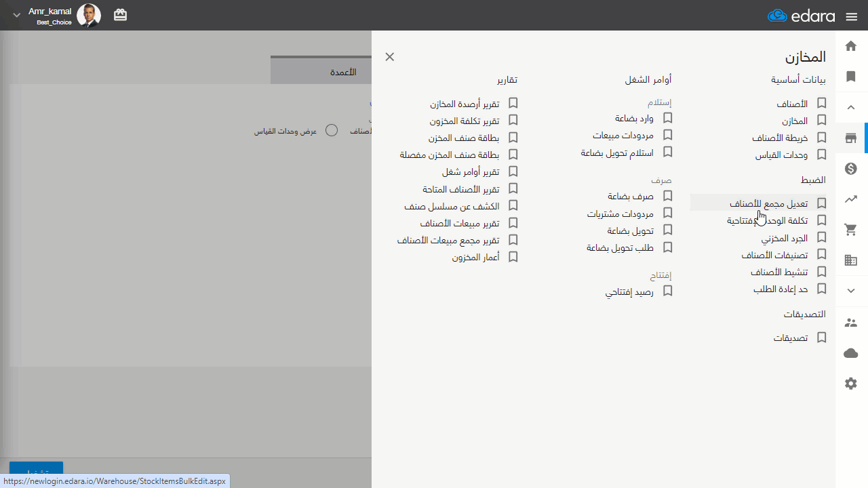
Task: Open the cloud icon in sidebar
Action: (x=851, y=353)
